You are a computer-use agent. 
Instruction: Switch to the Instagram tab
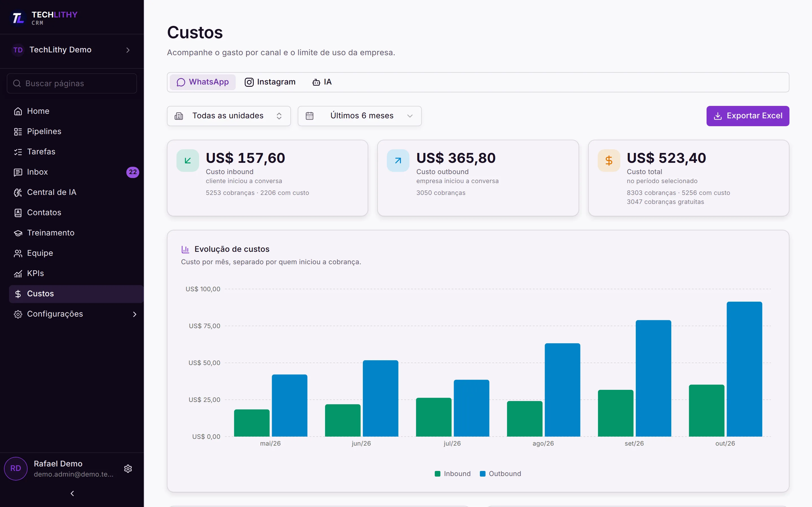pos(270,82)
